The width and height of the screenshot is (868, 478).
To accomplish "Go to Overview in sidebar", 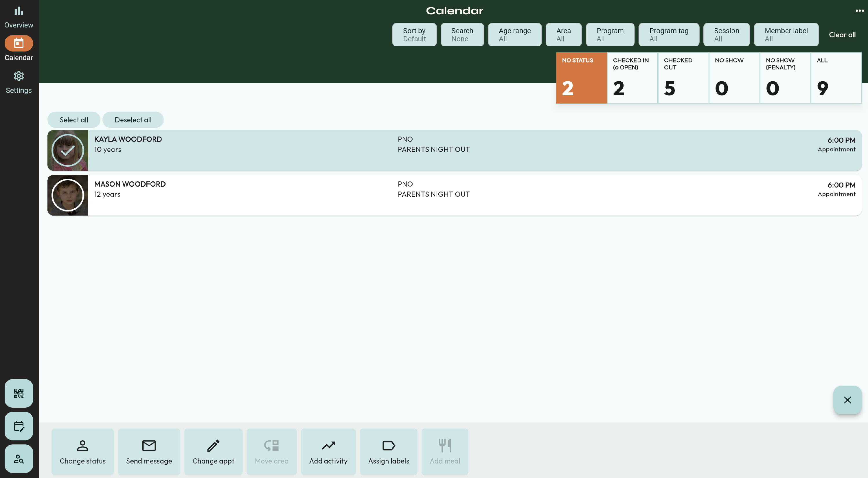I will (x=19, y=17).
